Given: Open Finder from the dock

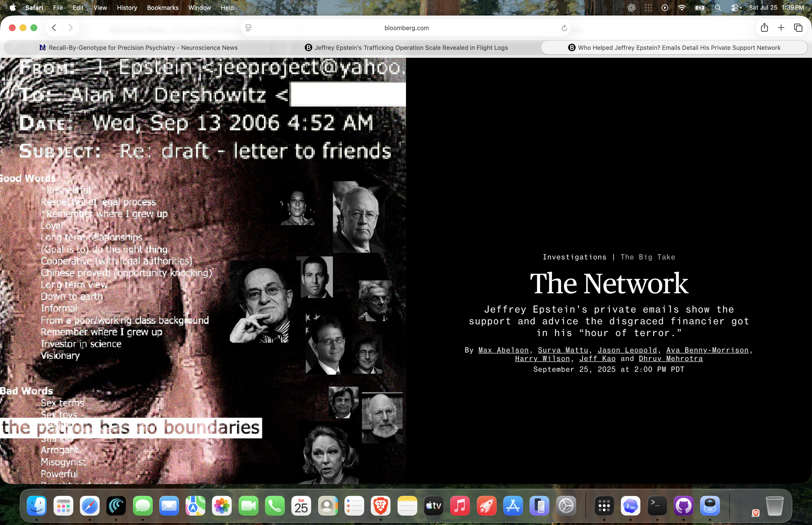Looking at the screenshot, I should [x=37, y=506].
